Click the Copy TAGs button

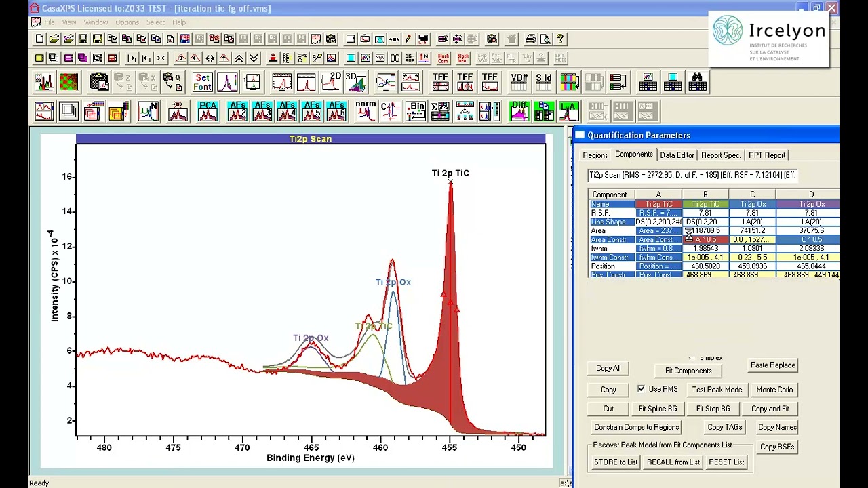pos(724,427)
